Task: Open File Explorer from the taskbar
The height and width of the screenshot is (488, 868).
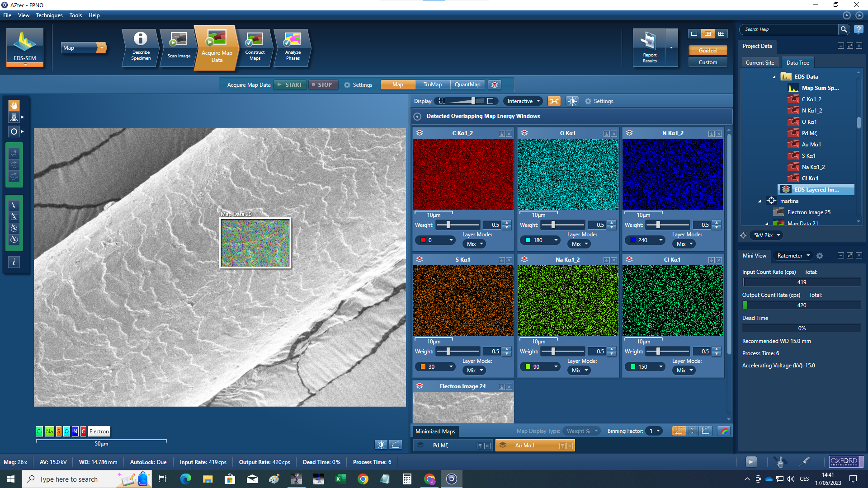Action: (x=208, y=479)
